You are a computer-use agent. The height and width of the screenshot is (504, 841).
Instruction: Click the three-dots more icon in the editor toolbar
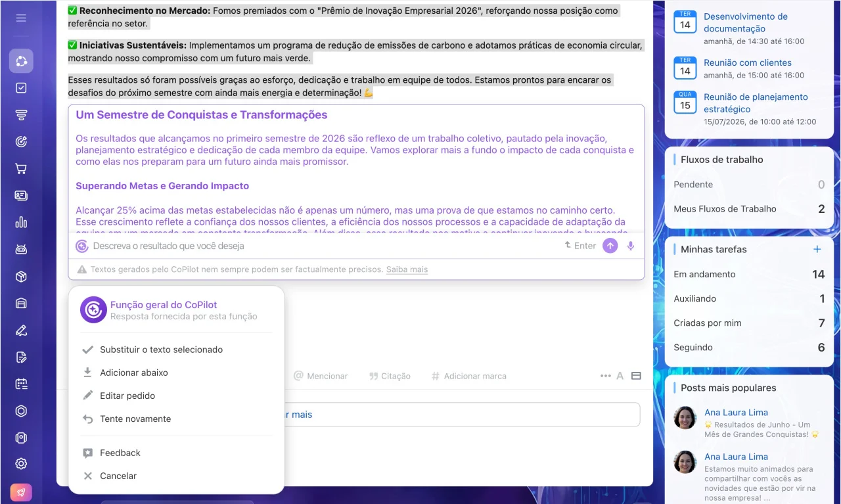pos(605,376)
